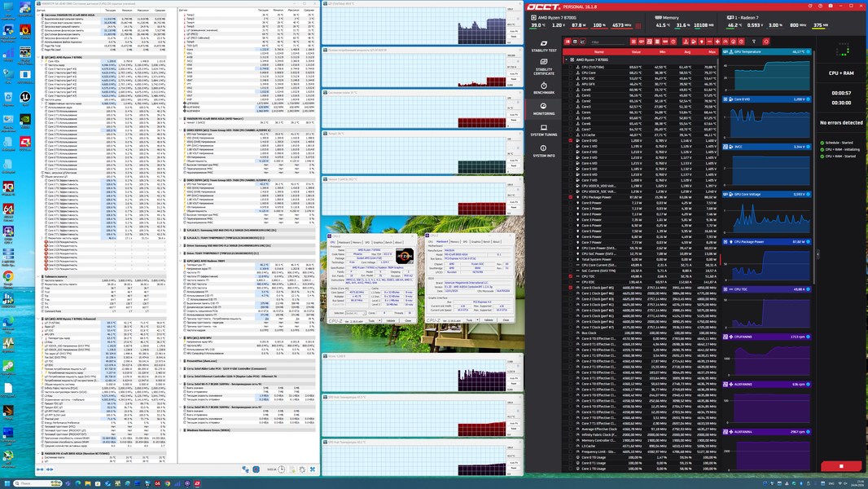Click color circle on CPU Package Power graph
868x489 pixels.
809,241
